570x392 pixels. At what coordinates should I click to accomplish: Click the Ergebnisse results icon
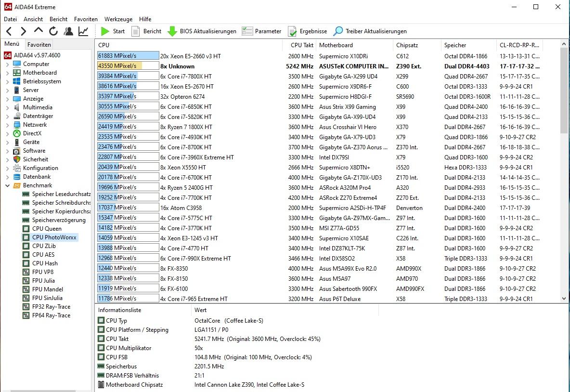(292, 31)
